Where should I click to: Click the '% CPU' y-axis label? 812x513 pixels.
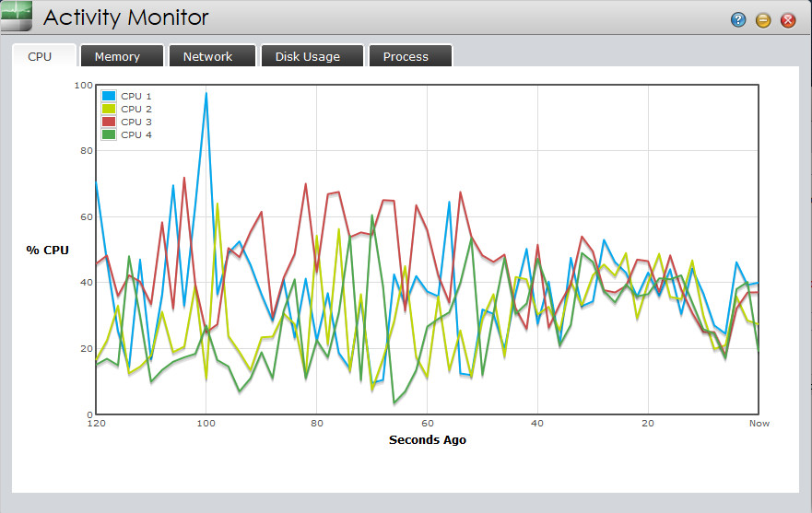coord(46,250)
